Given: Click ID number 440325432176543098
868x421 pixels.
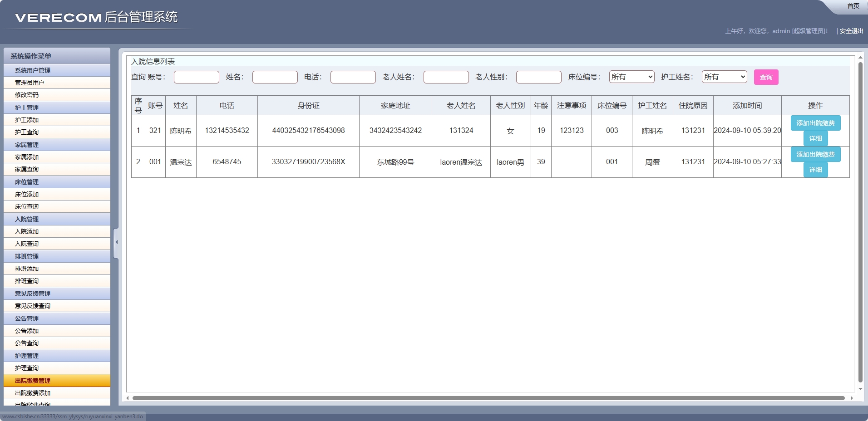Looking at the screenshot, I should coord(308,131).
